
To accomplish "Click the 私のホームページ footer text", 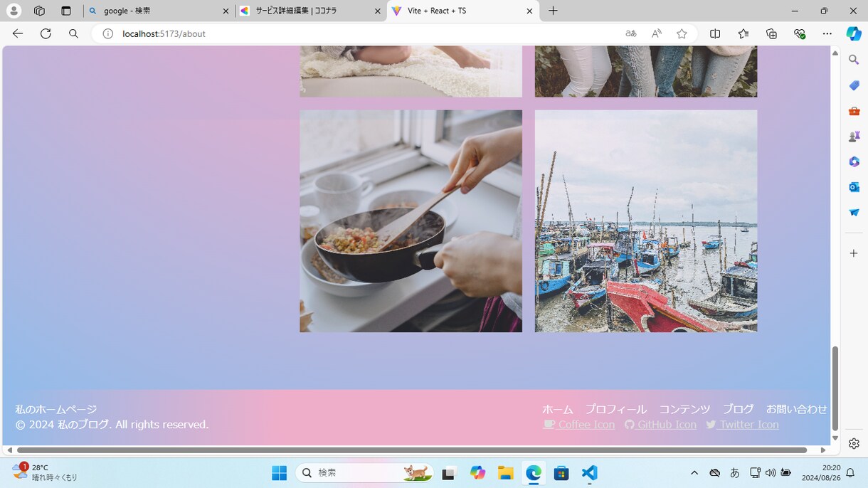I will 56,409.
